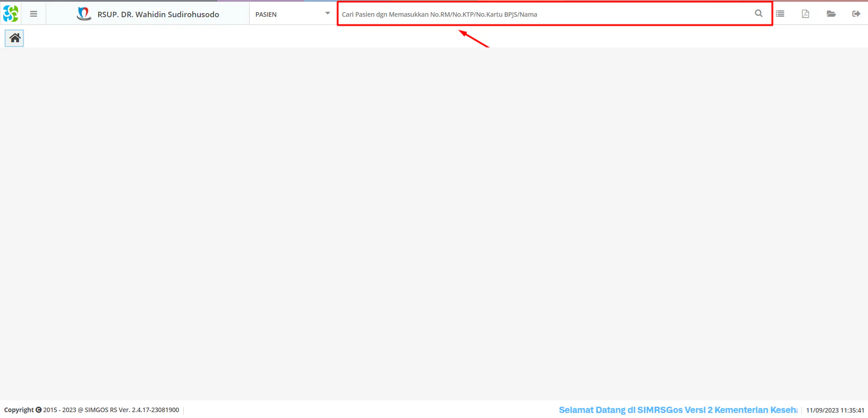
Task: Click the date and time display
Action: pos(835,410)
